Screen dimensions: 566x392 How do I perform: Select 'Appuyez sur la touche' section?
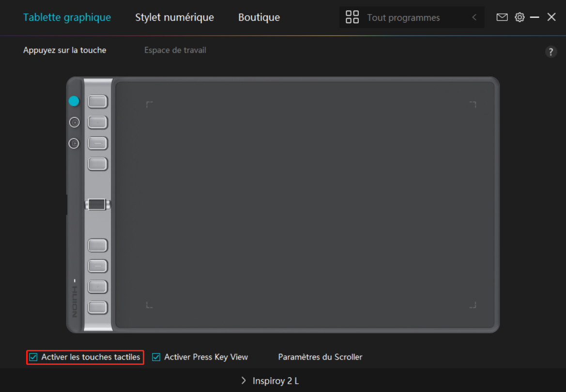64,50
